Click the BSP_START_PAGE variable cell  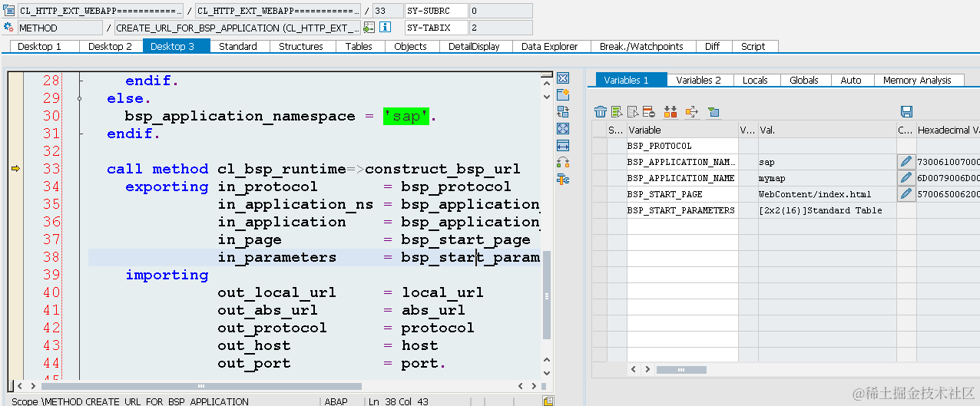(x=682, y=194)
